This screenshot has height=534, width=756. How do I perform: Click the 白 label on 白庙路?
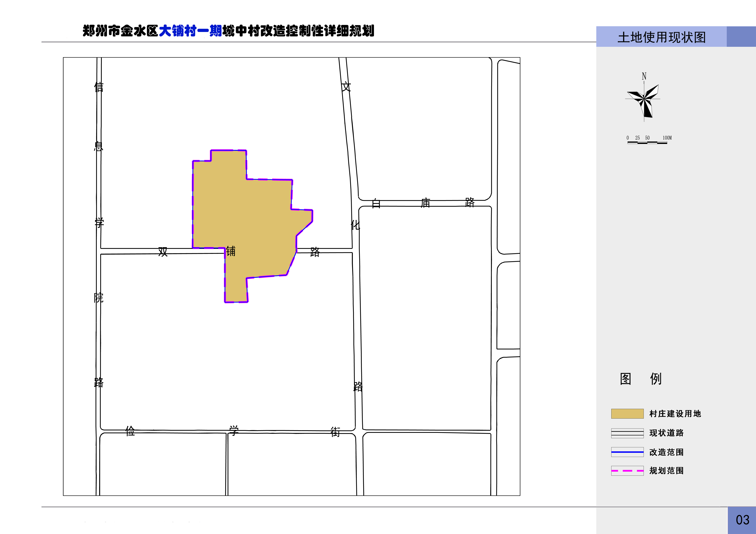point(376,203)
